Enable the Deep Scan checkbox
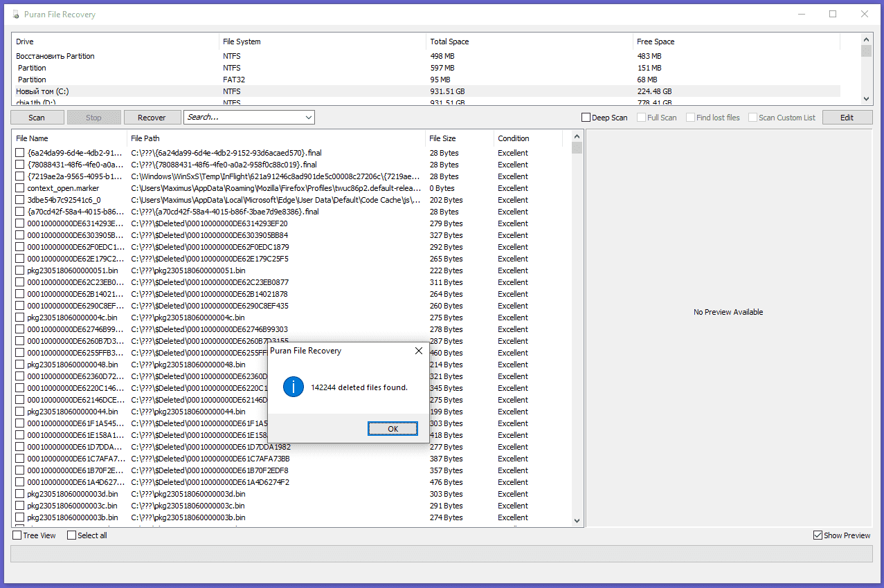This screenshot has height=588, width=884. (586, 118)
